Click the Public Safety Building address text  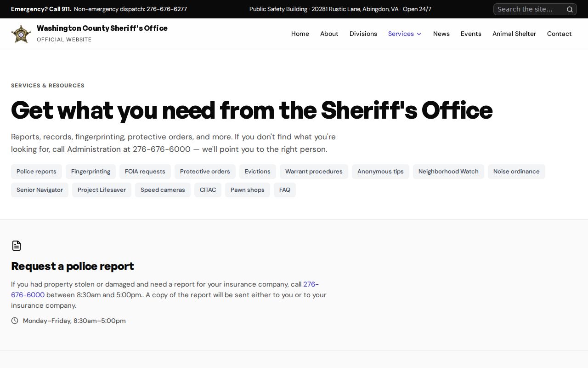click(340, 9)
